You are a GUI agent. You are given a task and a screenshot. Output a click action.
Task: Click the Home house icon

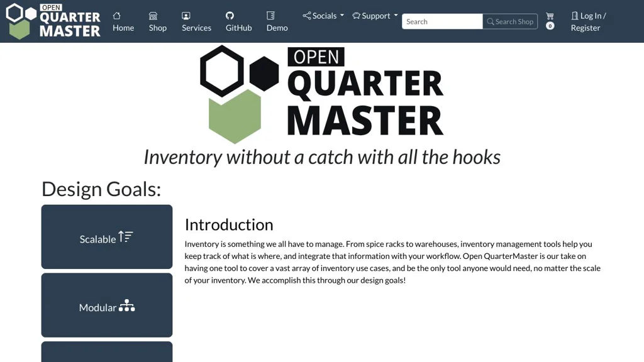pyautogui.click(x=116, y=16)
